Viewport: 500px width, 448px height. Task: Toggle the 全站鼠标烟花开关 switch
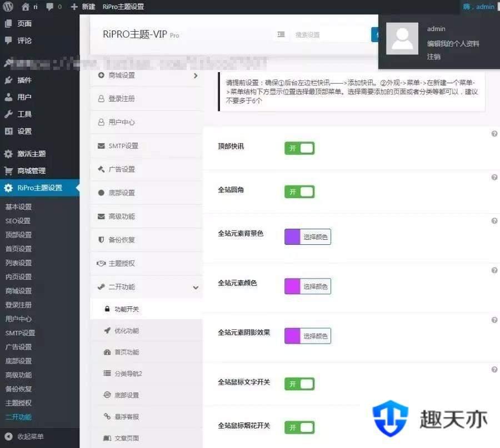299,427
